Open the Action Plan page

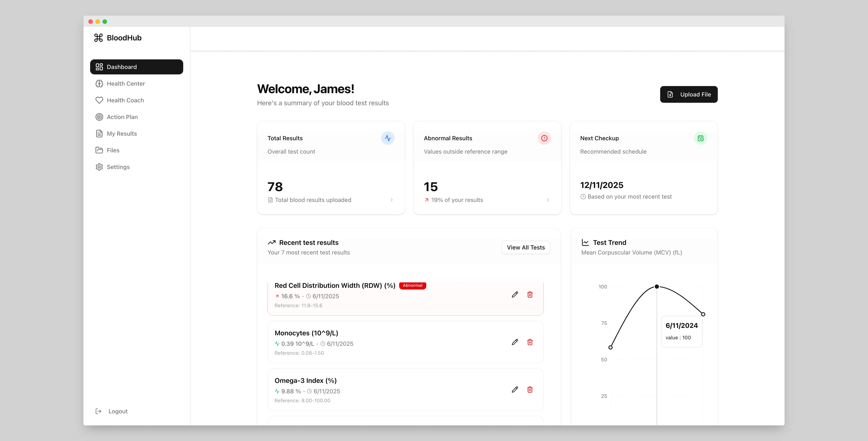click(122, 117)
